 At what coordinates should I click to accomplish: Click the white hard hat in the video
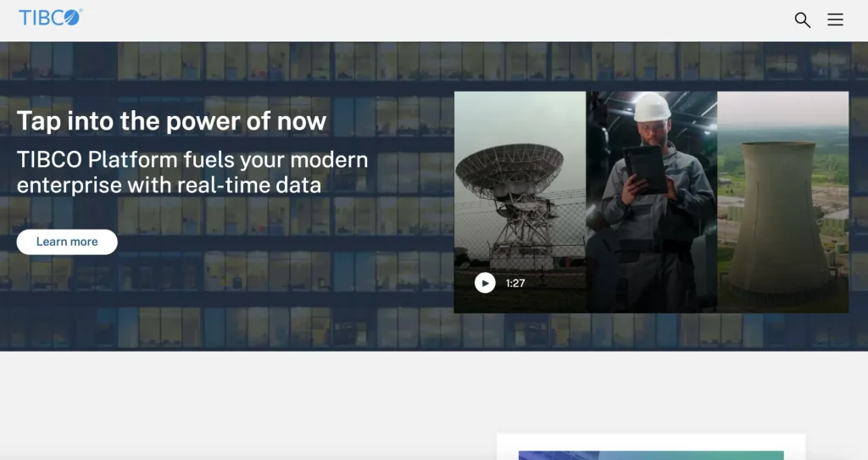tap(652, 108)
